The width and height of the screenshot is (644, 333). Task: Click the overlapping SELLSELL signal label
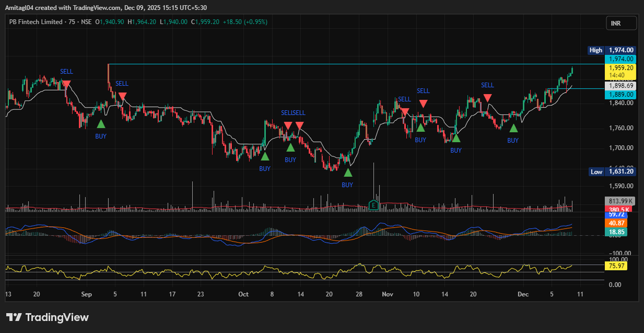(x=293, y=113)
